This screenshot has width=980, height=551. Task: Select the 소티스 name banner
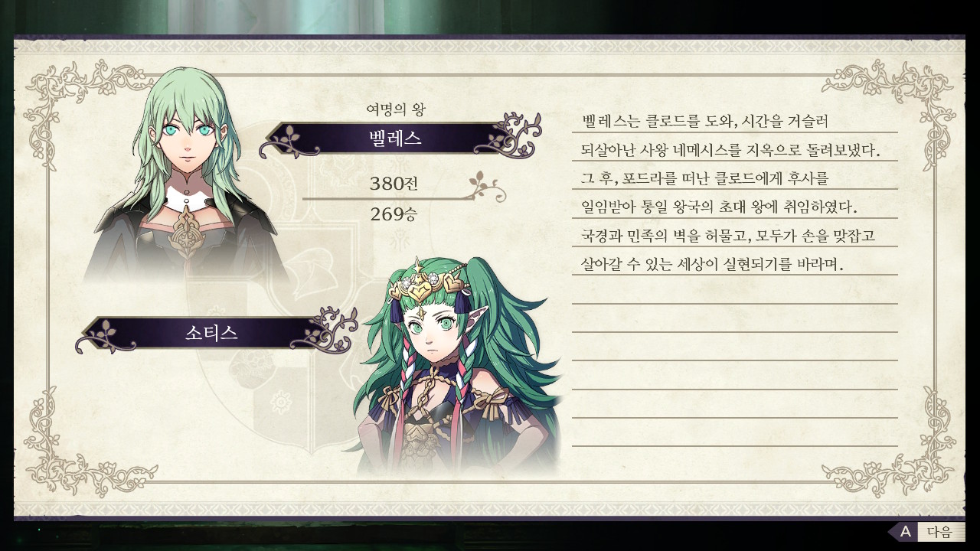(x=211, y=333)
